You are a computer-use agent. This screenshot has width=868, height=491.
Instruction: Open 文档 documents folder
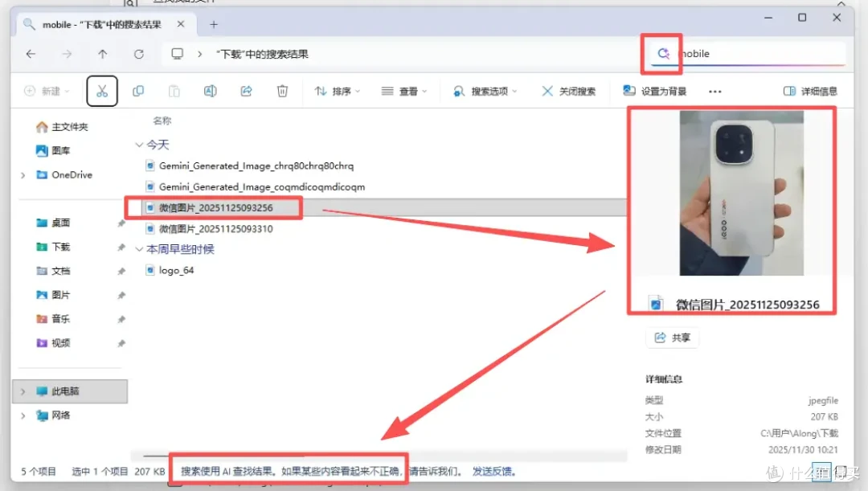53,271
